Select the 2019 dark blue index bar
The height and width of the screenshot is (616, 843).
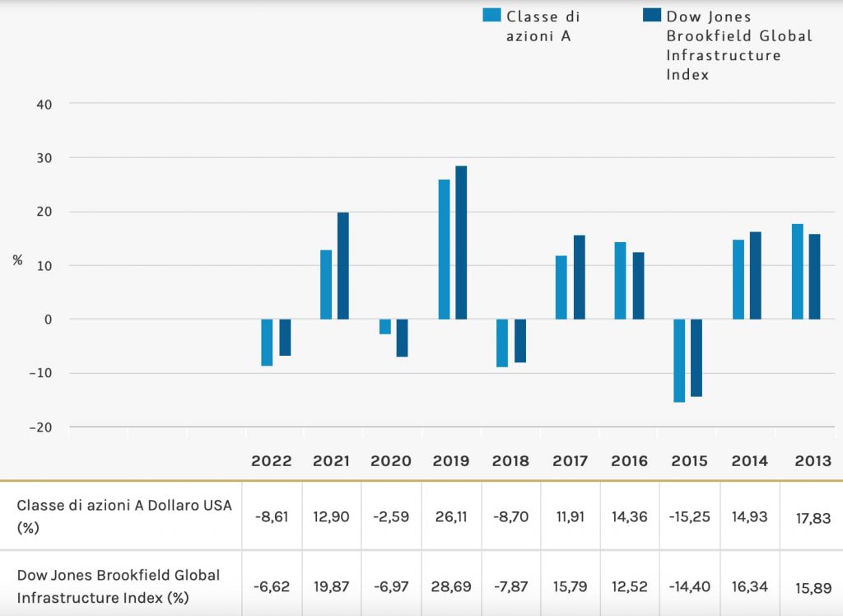pos(461,242)
